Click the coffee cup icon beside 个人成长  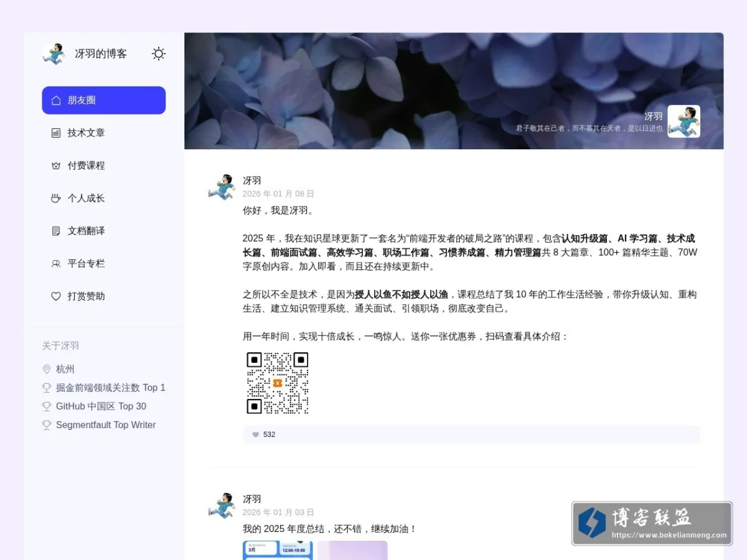(x=56, y=198)
